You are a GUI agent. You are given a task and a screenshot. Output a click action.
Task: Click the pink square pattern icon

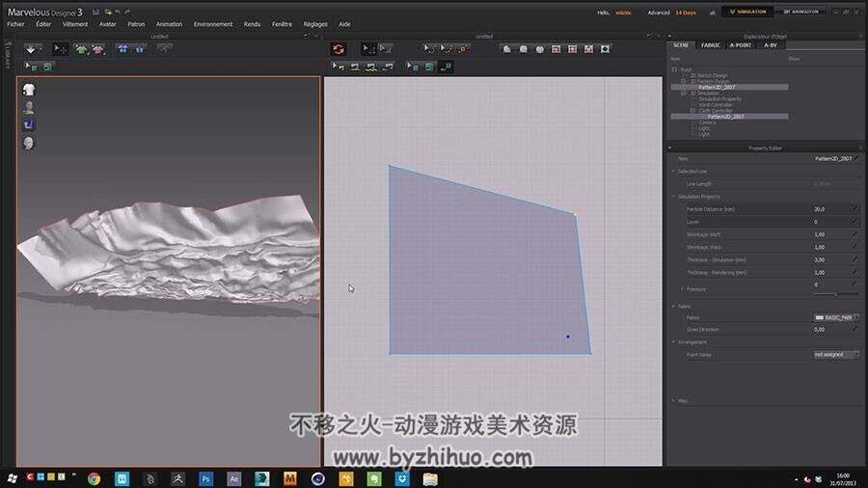point(588,49)
